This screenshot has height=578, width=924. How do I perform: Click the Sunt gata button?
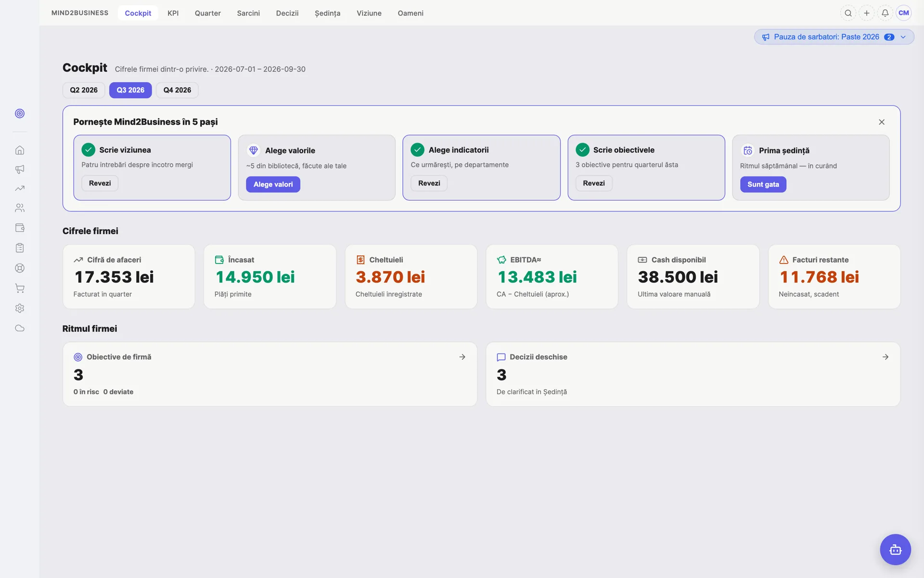pos(763,184)
